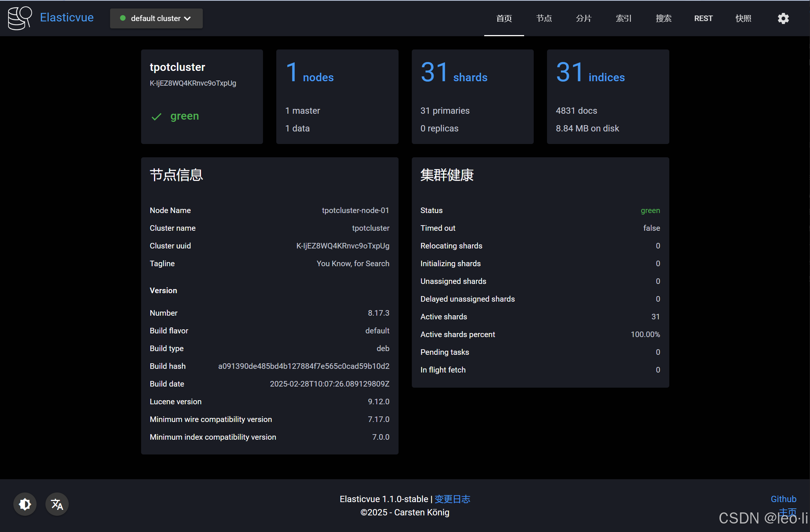The image size is (810, 532).
Task: Click the default cluster chevron arrow
Action: click(188, 18)
